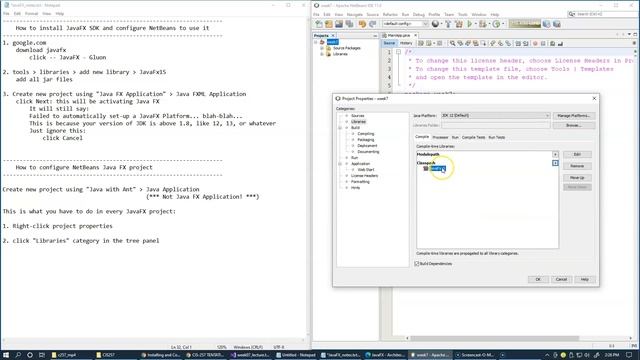Select the Deployment category

click(367, 146)
